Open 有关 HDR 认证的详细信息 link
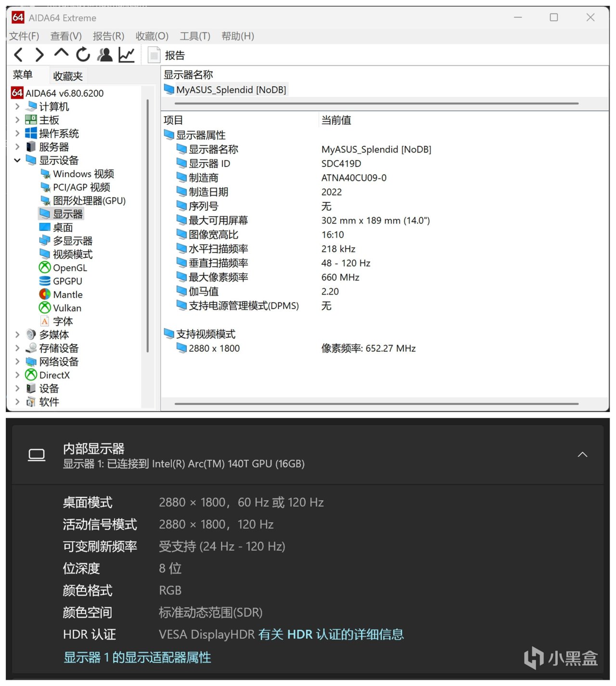Screen dimensions: 616x686 point(331,634)
